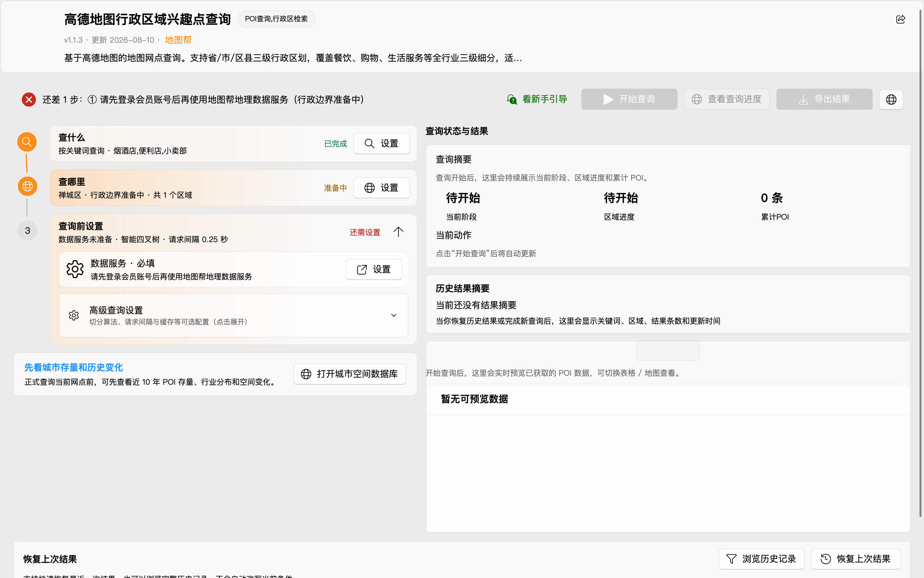
Task: Collapse 查询前设置 with the up arrow
Action: tap(398, 232)
